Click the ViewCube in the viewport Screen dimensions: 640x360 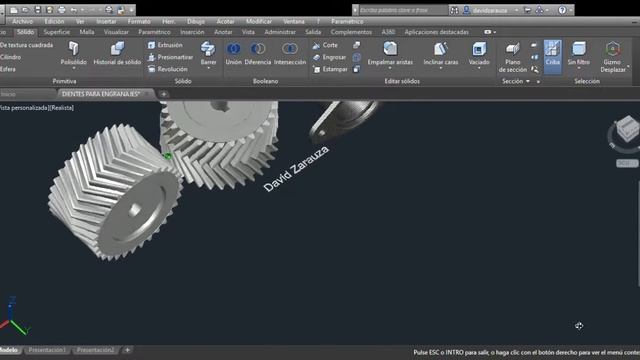[627, 130]
